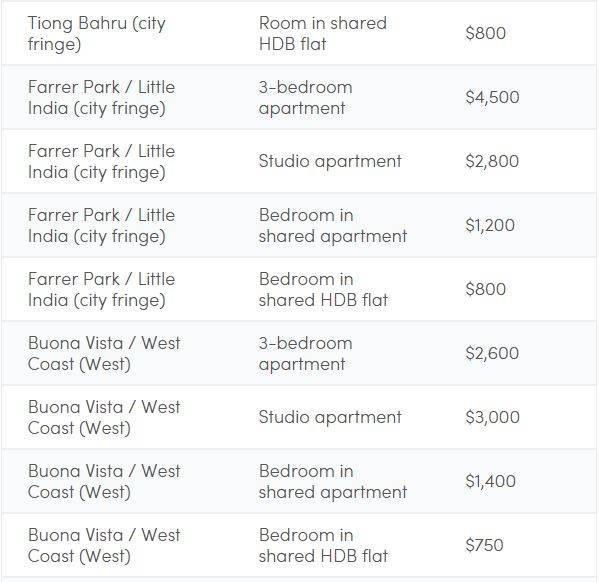Click the $2,800 studio apartment price
The width and height of the screenshot is (600, 582).
[492, 161]
